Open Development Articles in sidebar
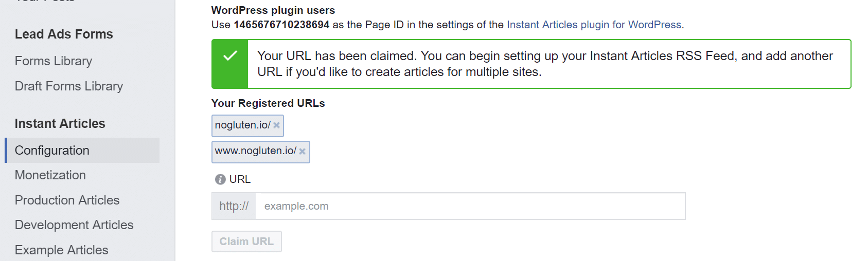 74,225
